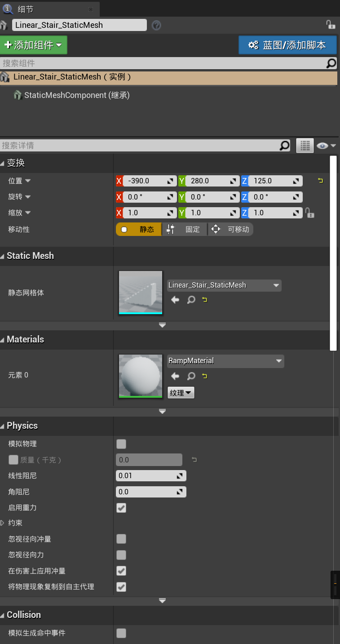Click 蓝图/添加脚本 button

click(288, 45)
